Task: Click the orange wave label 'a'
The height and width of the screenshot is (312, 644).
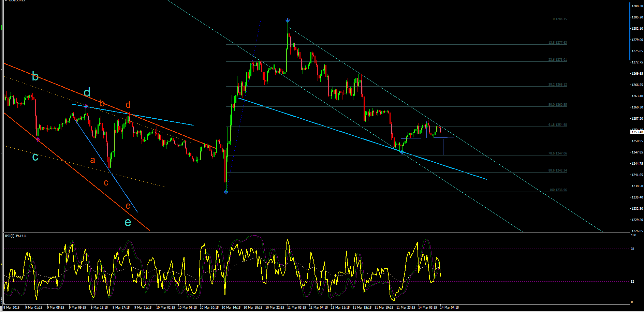Action: coord(92,160)
